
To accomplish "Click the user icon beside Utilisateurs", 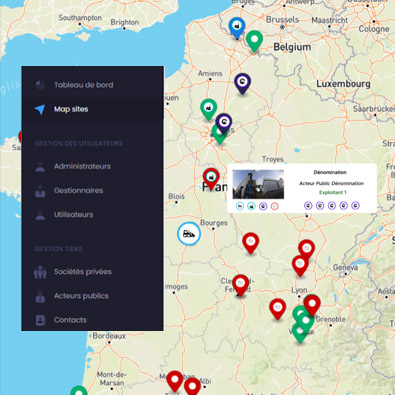I will click(40, 215).
